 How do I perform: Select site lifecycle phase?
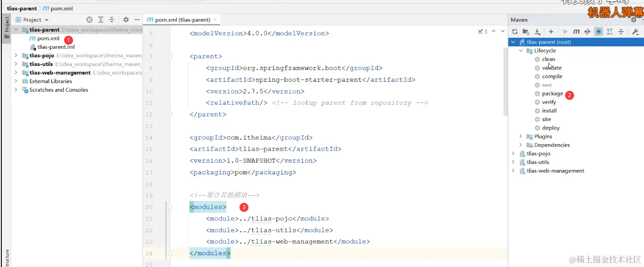coord(547,119)
